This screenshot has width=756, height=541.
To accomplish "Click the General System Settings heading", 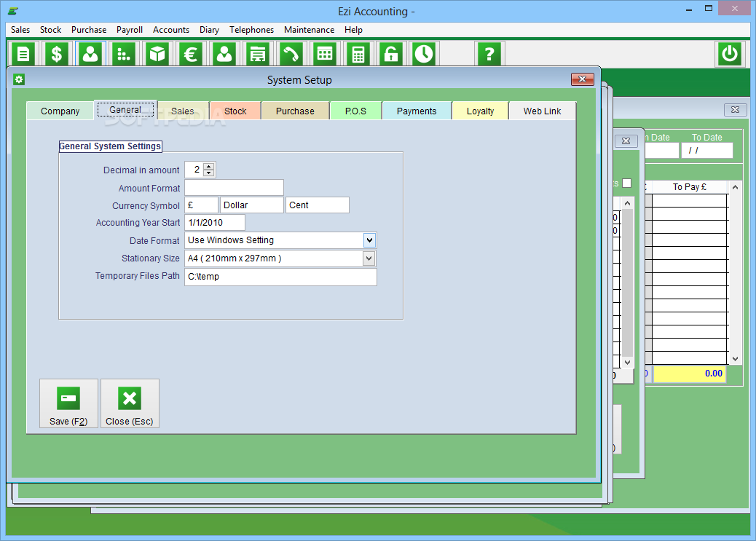I will tap(110, 146).
